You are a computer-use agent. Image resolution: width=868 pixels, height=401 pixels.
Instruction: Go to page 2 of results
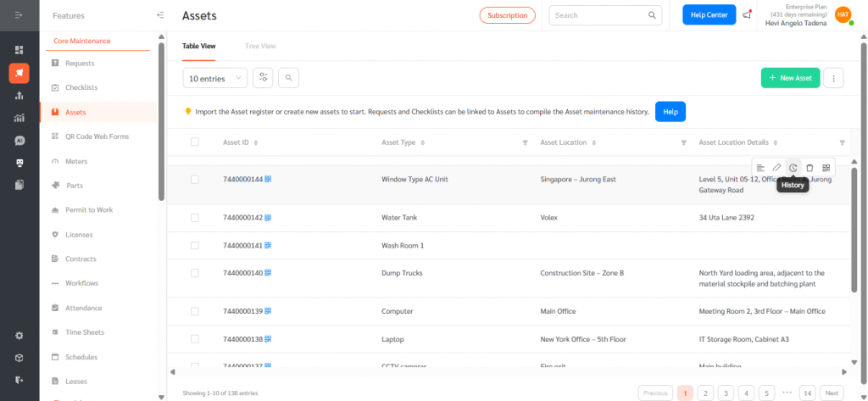[x=705, y=393]
